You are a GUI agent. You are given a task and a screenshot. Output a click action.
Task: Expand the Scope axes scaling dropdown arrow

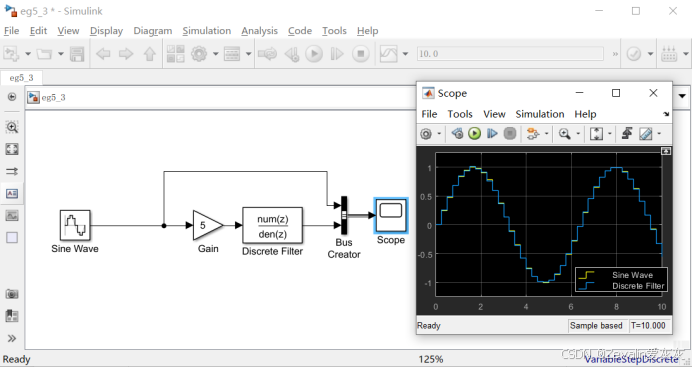pyautogui.click(x=610, y=134)
